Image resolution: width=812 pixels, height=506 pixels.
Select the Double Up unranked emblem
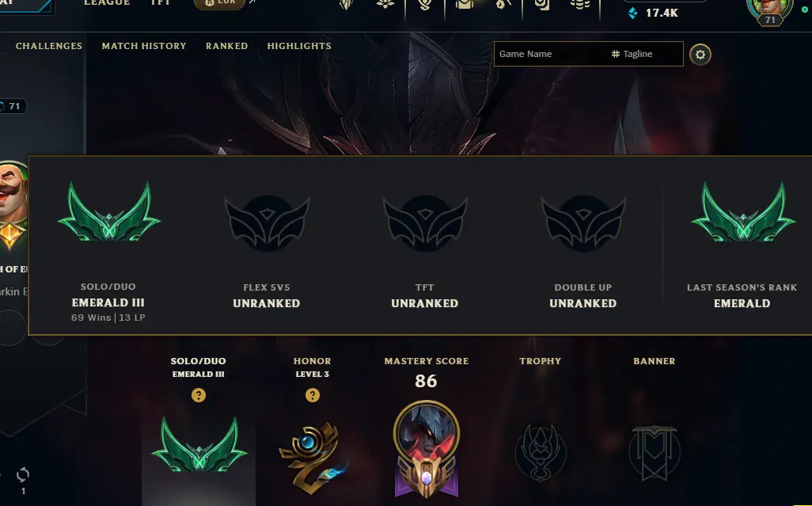[x=583, y=223]
